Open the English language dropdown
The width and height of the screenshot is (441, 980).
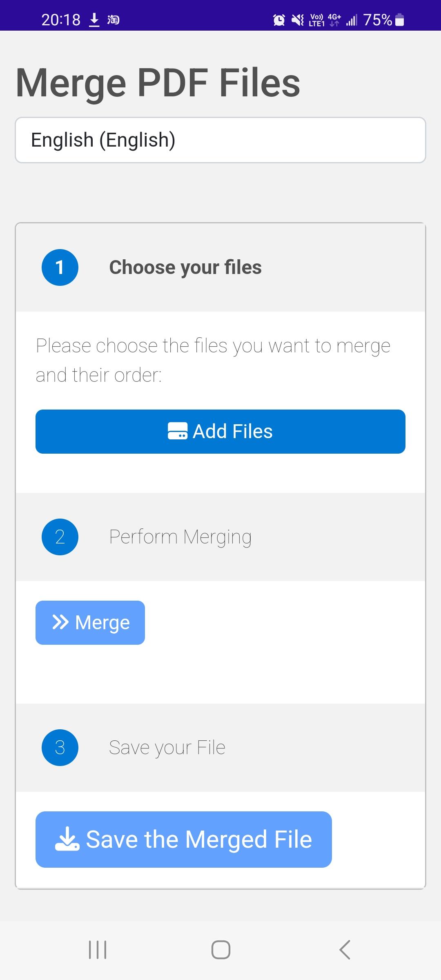tap(220, 140)
